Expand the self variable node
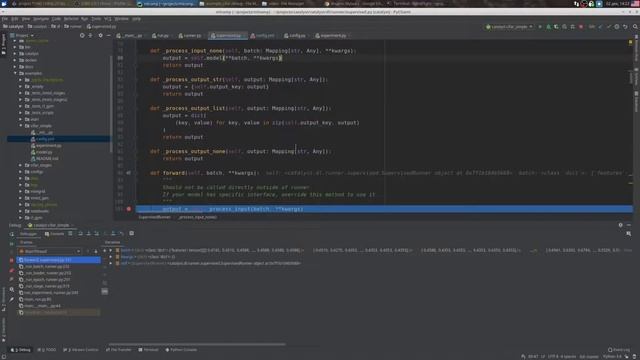Screen dimensions: 640x360 [x=111, y=263]
